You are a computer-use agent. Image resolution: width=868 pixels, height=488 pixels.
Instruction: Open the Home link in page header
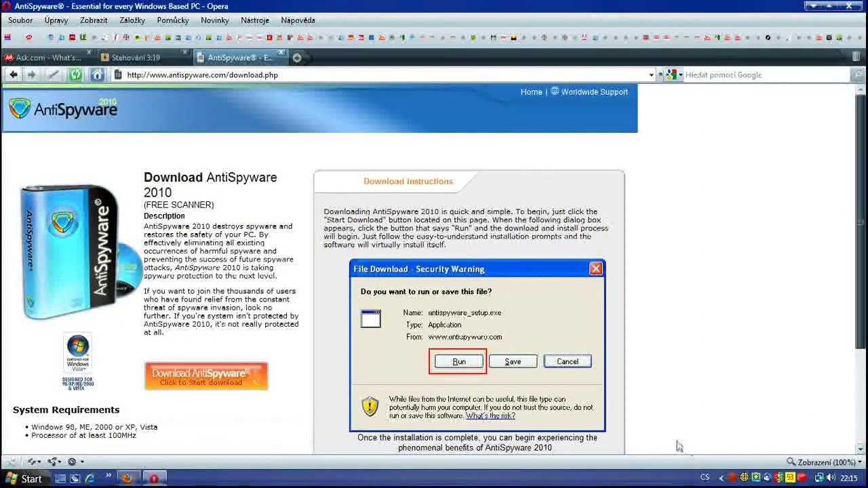[531, 92]
